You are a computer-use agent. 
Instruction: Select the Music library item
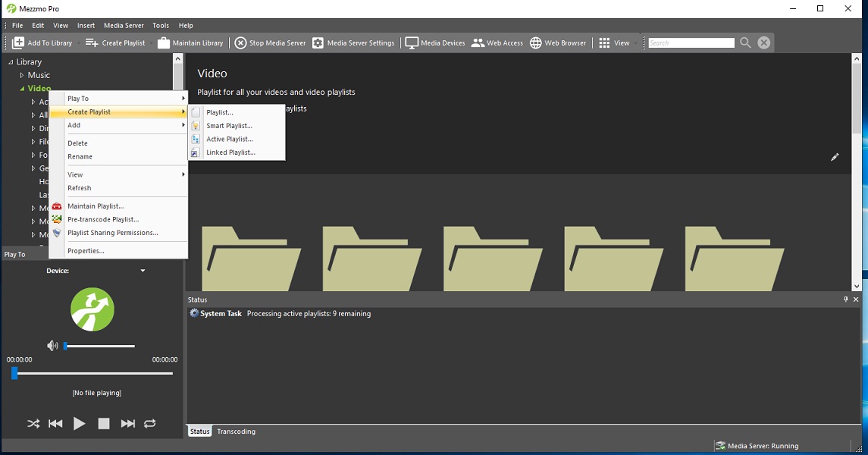pyautogui.click(x=39, y=75)
